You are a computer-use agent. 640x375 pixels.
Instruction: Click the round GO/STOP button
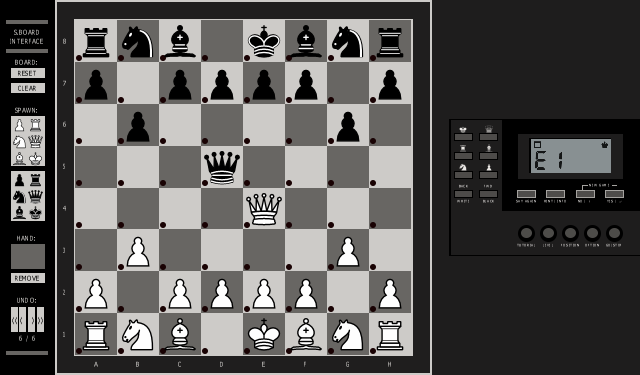(614, 233)
